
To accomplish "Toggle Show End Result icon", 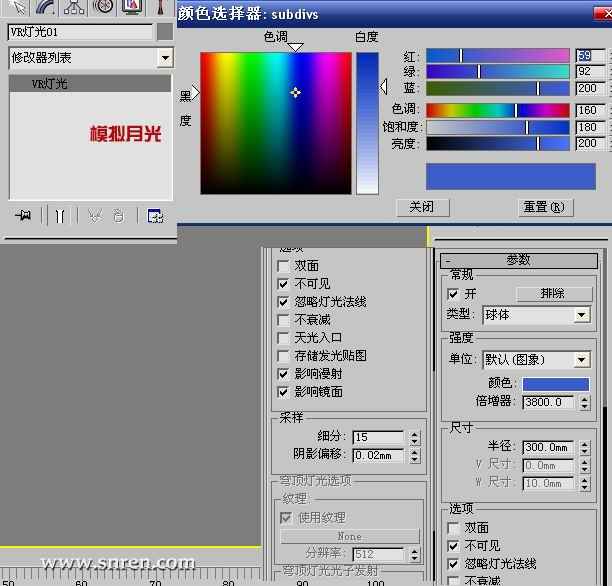I will [60, 216].
